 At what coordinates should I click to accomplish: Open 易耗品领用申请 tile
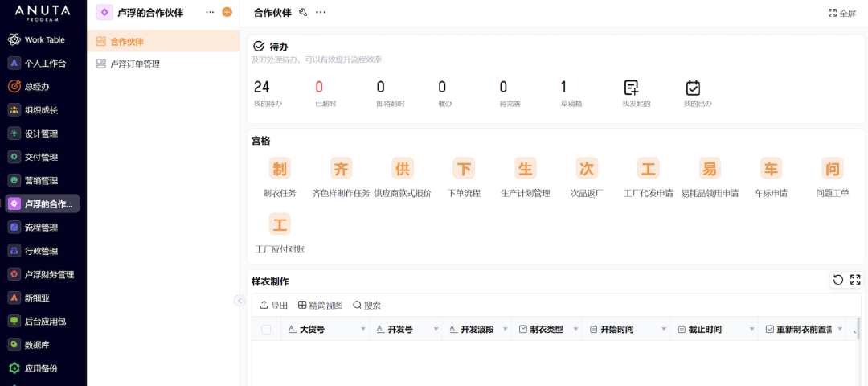[x=710, y=178]
